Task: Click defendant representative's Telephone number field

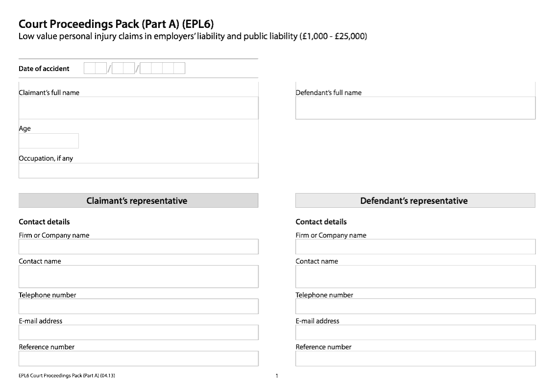Action: (415, 306)
